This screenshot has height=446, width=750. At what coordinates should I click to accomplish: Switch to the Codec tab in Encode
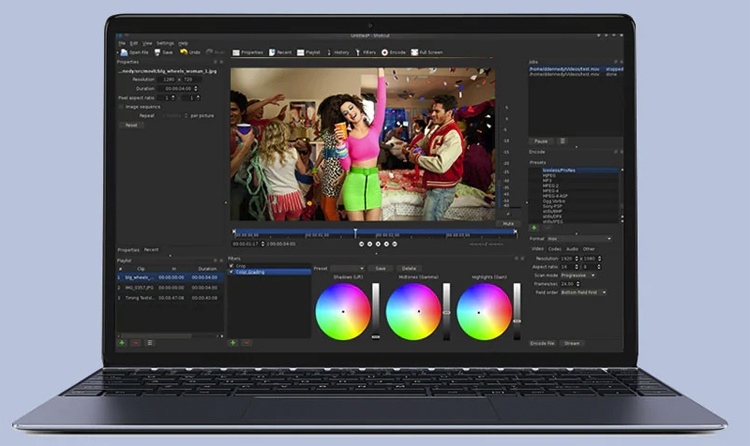pyautogui.click(x=554, y=249)
